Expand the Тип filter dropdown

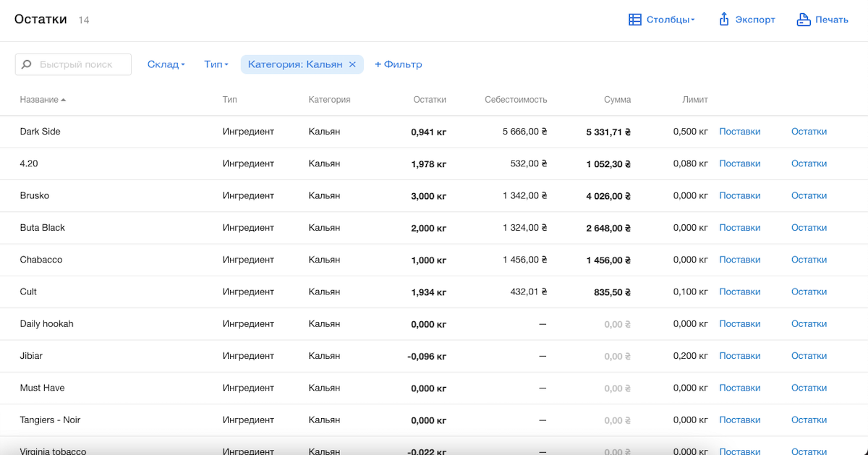coord(216,64)
